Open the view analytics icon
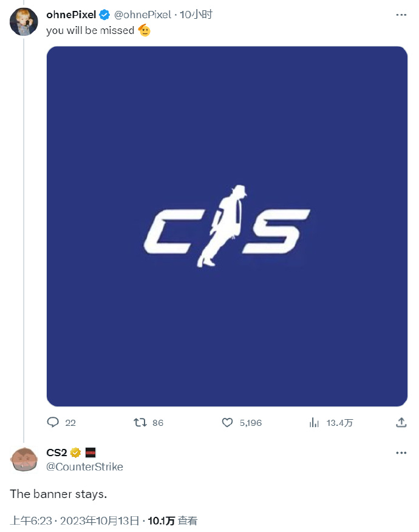419x532 pixels. tap(315, 422)
